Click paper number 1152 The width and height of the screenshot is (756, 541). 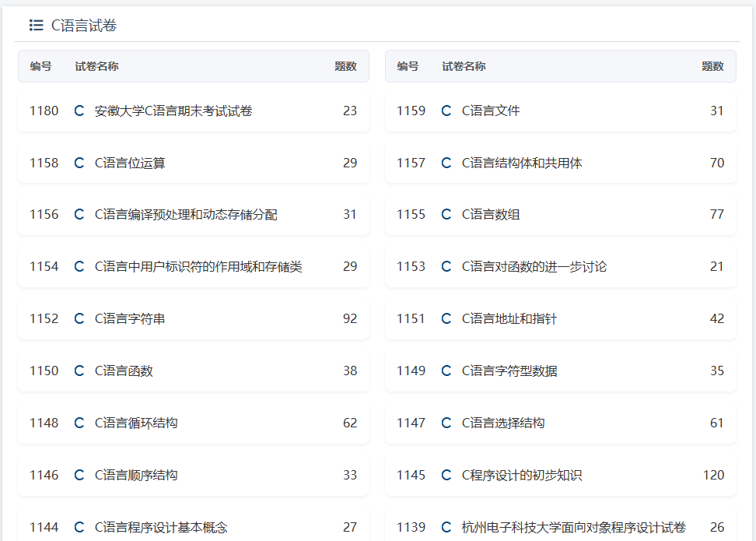click(x=44, y=318)
